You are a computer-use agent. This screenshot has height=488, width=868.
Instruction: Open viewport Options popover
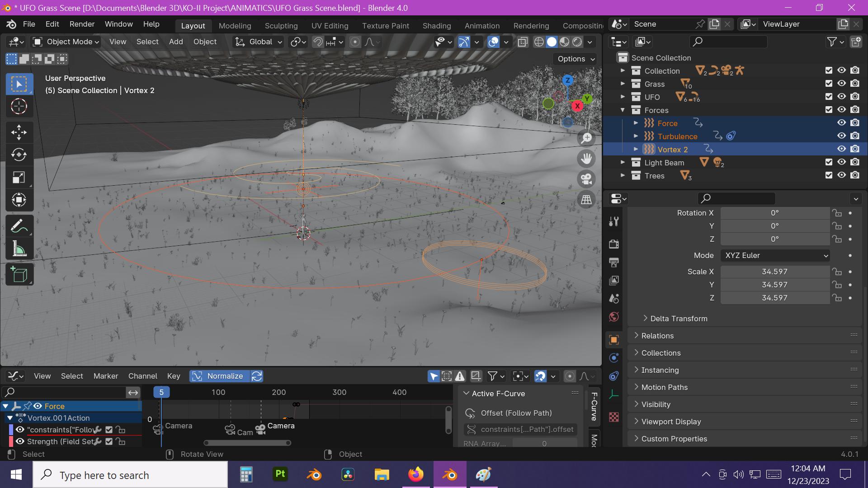[x=576, y=59]
